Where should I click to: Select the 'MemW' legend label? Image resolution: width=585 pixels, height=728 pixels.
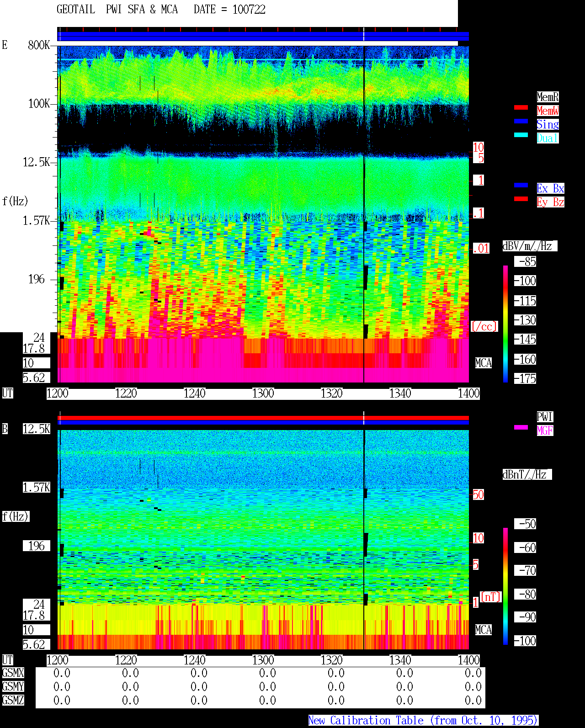548,111
